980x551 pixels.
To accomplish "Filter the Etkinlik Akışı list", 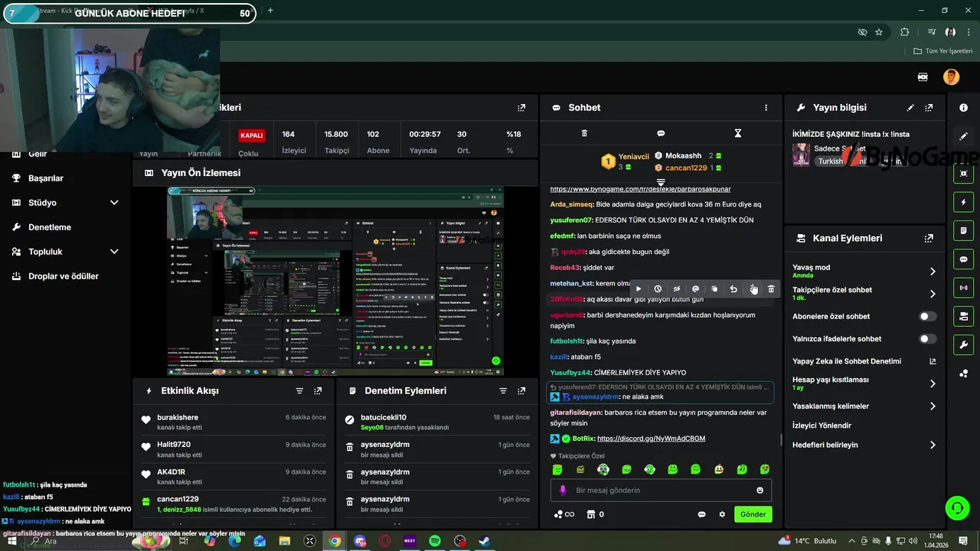I will point(299,390).
